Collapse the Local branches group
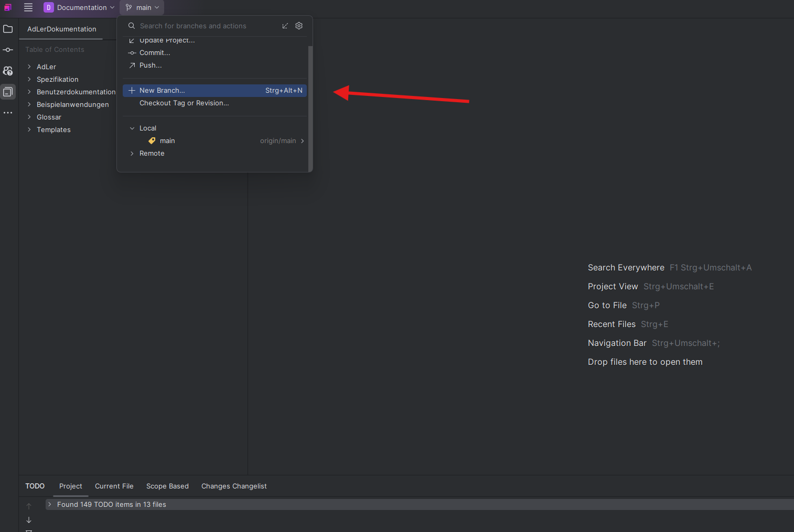 tap(132, 128)
